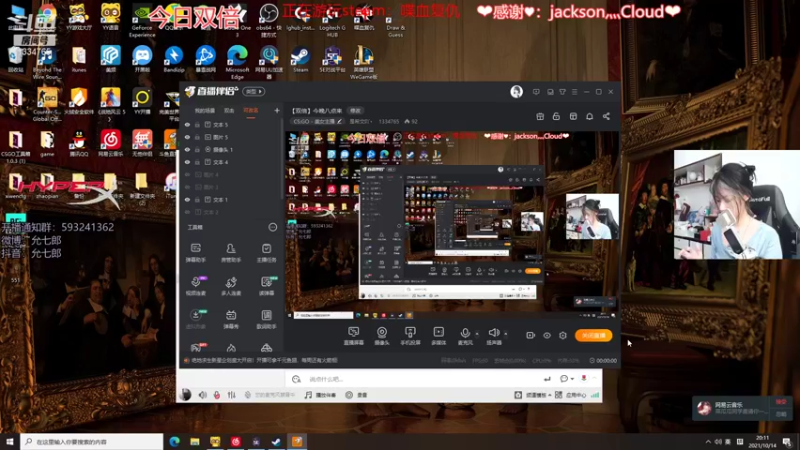800x450 pixels.
Task: Launch Microsoft Edge desktop shortcut
Action: [237, 61]
